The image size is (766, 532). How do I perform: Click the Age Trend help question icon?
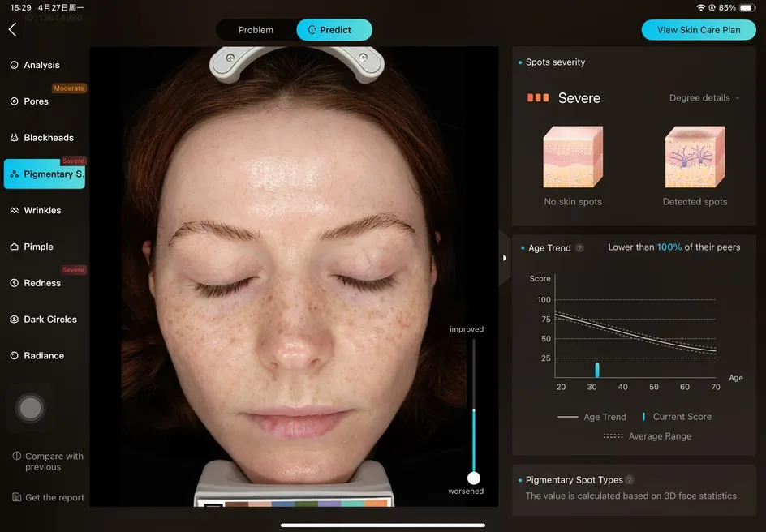click(x=579, y=248)
